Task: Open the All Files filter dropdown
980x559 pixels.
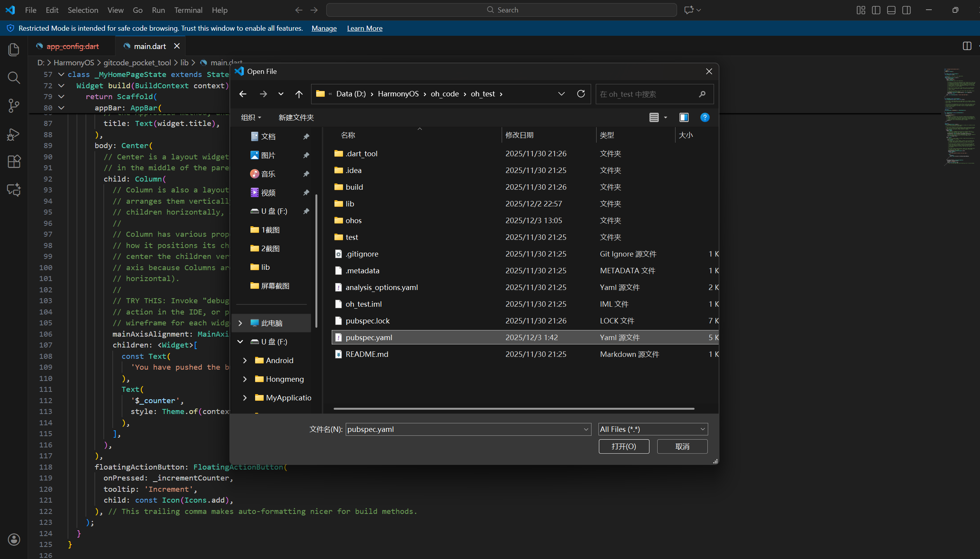Action: pyautogui.click(x=653, y=429)
